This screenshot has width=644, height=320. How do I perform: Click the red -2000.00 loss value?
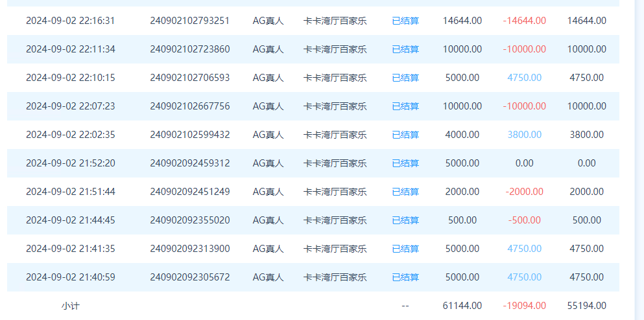click(x=525, y=192)
